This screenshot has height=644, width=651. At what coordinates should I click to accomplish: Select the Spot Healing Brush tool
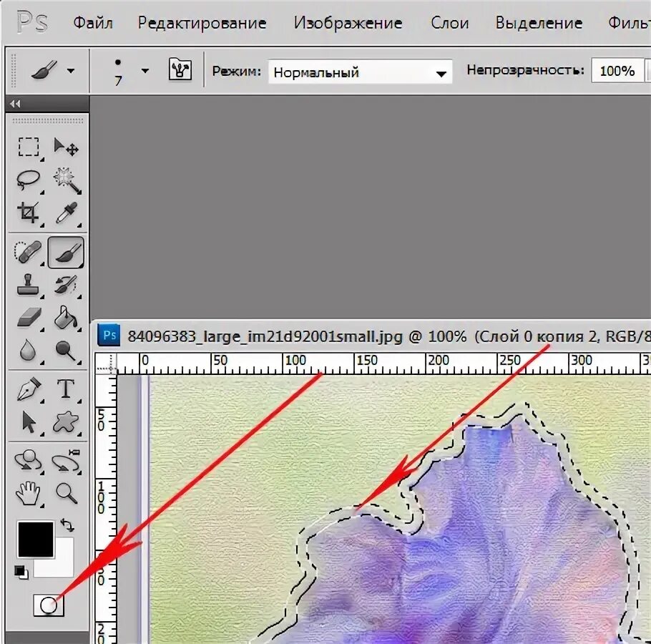(x=28, y=252)
